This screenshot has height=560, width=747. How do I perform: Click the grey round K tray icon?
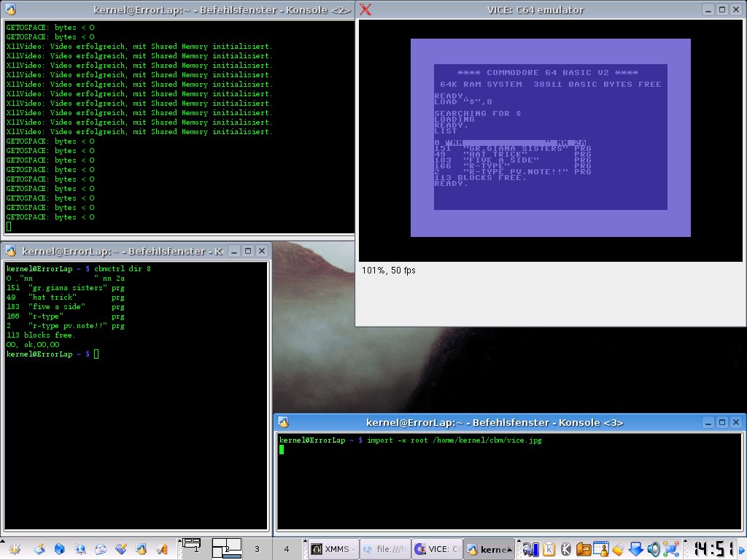click(x=565, y=549)
